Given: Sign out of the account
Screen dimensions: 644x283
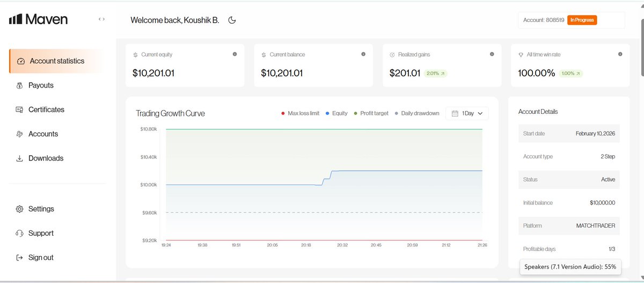Looking at the screenshot, I should tap(41, 258).
